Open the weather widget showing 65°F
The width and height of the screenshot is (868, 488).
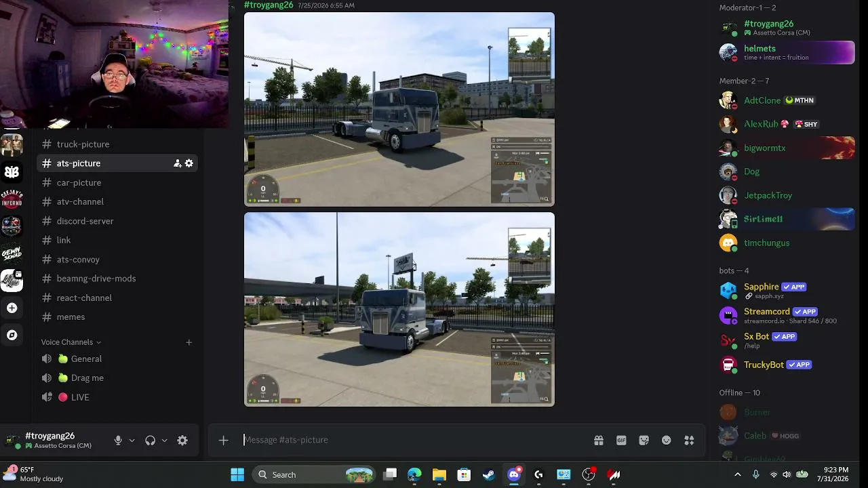[x=34, y=474]
